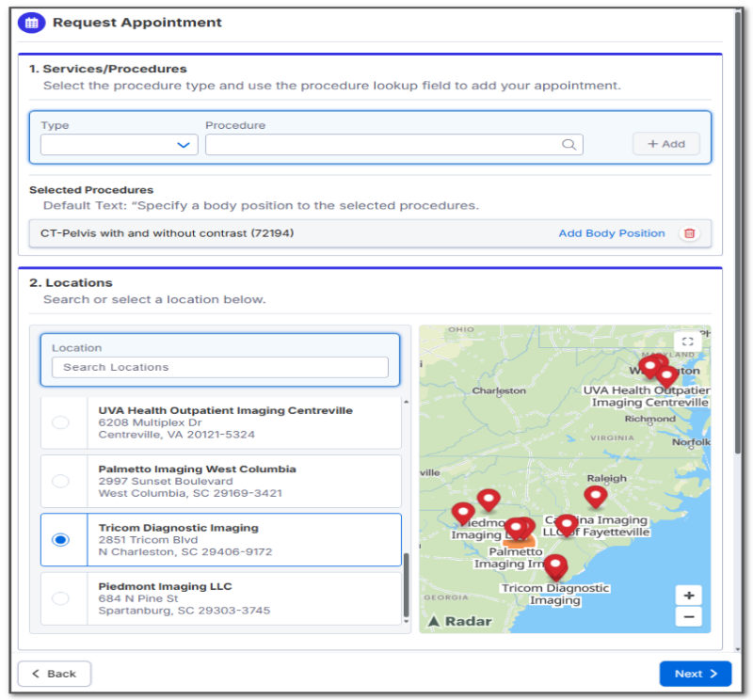Zoom in on the map

pyautogui.click(x=689, y=596)
